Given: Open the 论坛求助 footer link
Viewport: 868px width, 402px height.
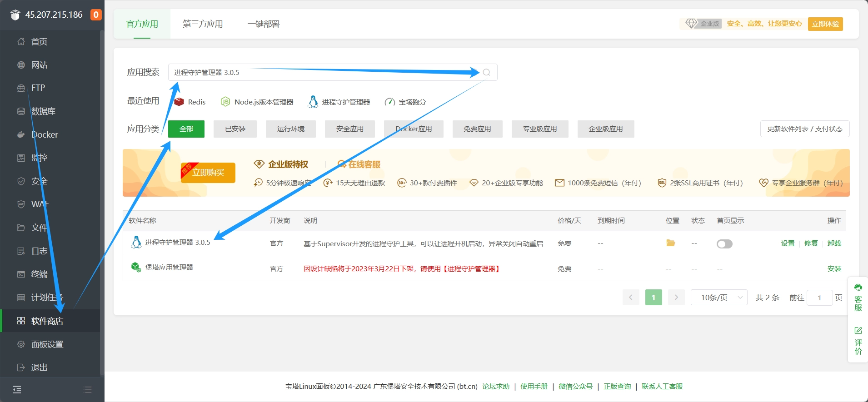Looking at the screenshot, I should pyautogui.click(x=496, y=387).
